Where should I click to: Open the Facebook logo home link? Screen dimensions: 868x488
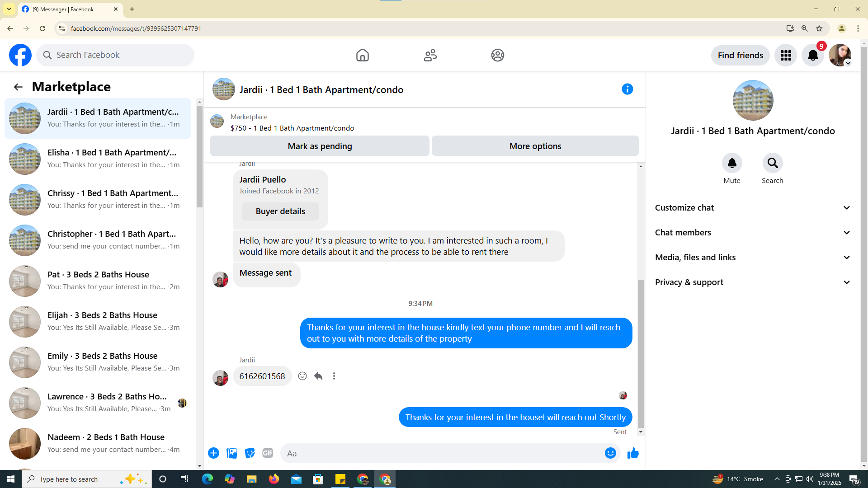(x=20, y=55)
